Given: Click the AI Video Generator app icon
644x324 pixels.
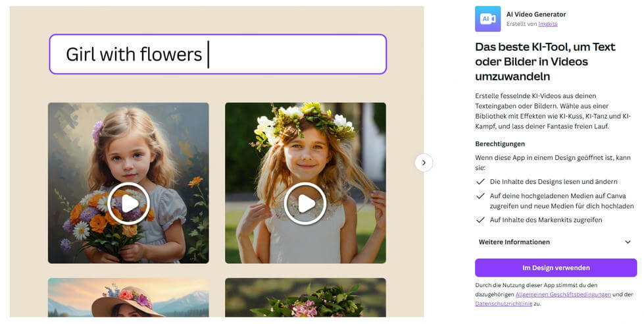Looking at the screenshot, I should tap(487, 18).
